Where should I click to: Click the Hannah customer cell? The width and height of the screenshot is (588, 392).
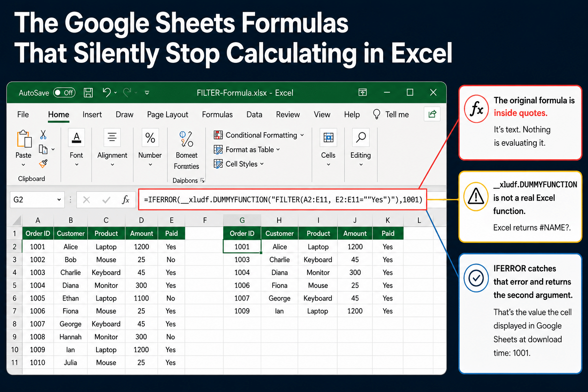70,337
